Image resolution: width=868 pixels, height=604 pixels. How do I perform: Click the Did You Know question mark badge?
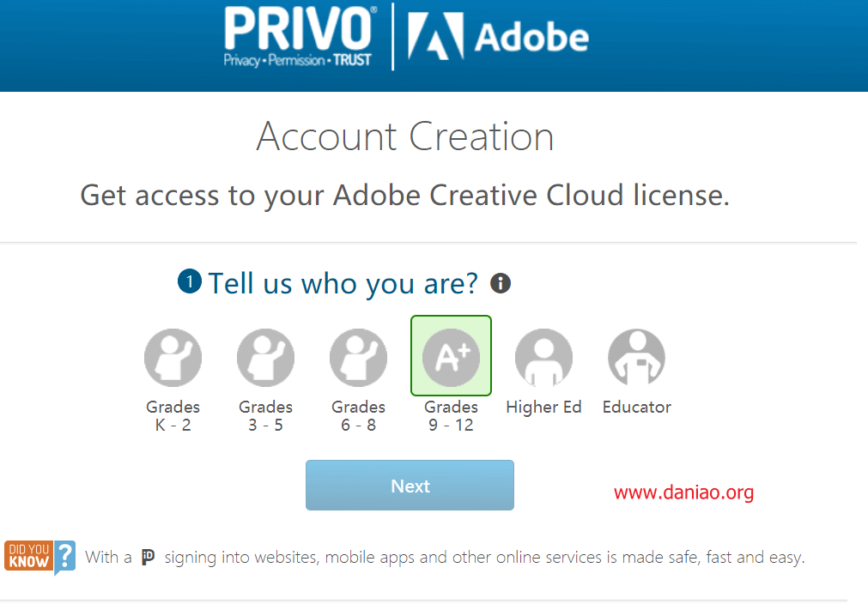tap(39, 557)
